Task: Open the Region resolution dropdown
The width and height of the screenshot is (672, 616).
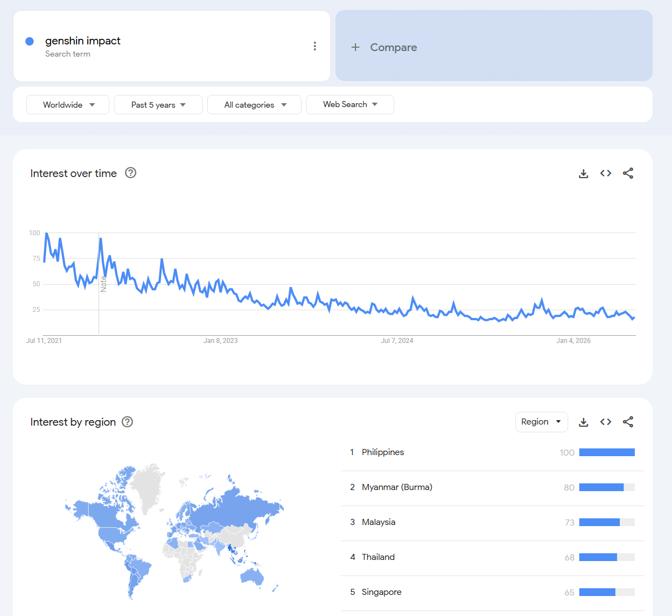Action: pos(541,422)
